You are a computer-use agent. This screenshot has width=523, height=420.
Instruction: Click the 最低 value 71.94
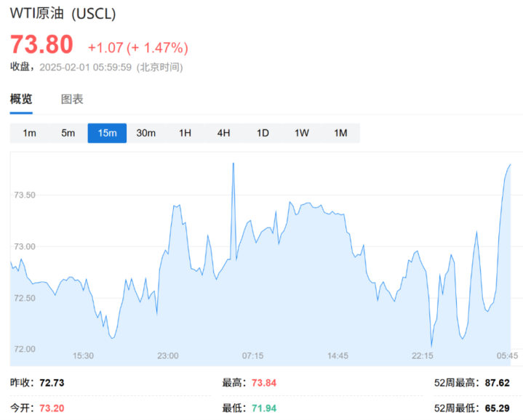tap(264, 408)
